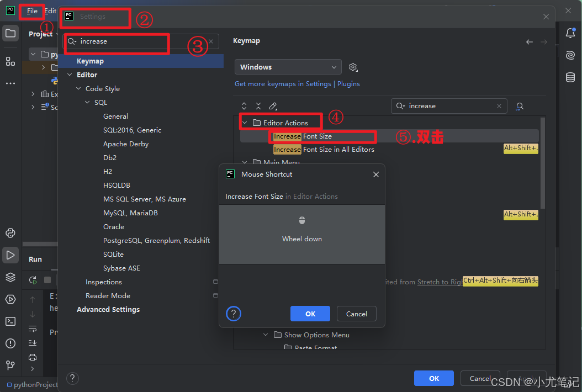Click Cancel in Mouse Shortcut dialog

click(x=356, y=314)
